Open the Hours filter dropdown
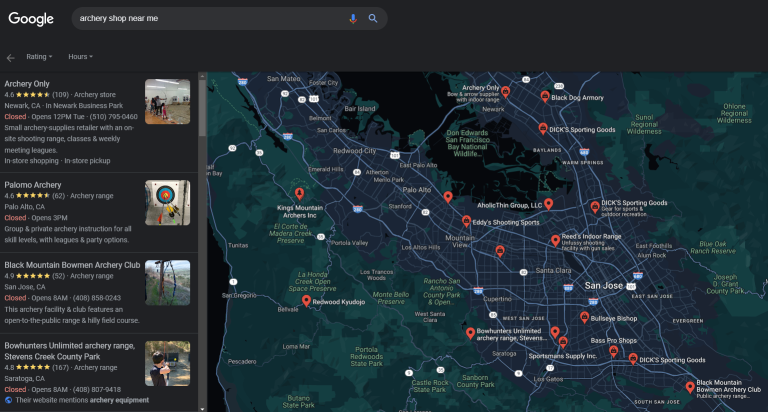This screenshot has height=412, width=768. [80, 57]
